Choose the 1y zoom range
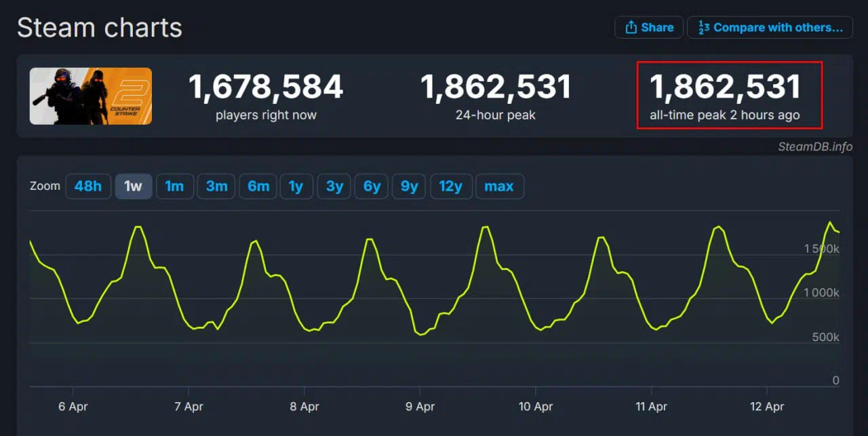The width and height of the screenshot is (868, 436). coord(296,186)
